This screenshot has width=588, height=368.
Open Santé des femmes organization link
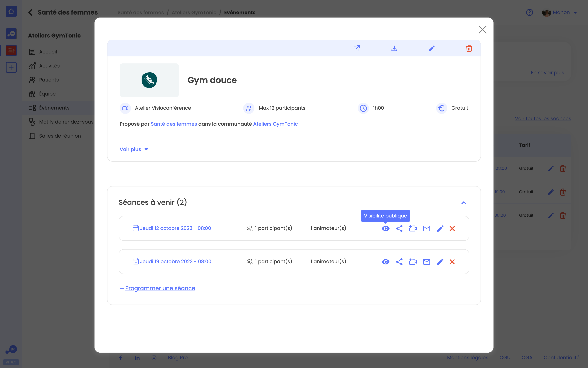[174, 124]
